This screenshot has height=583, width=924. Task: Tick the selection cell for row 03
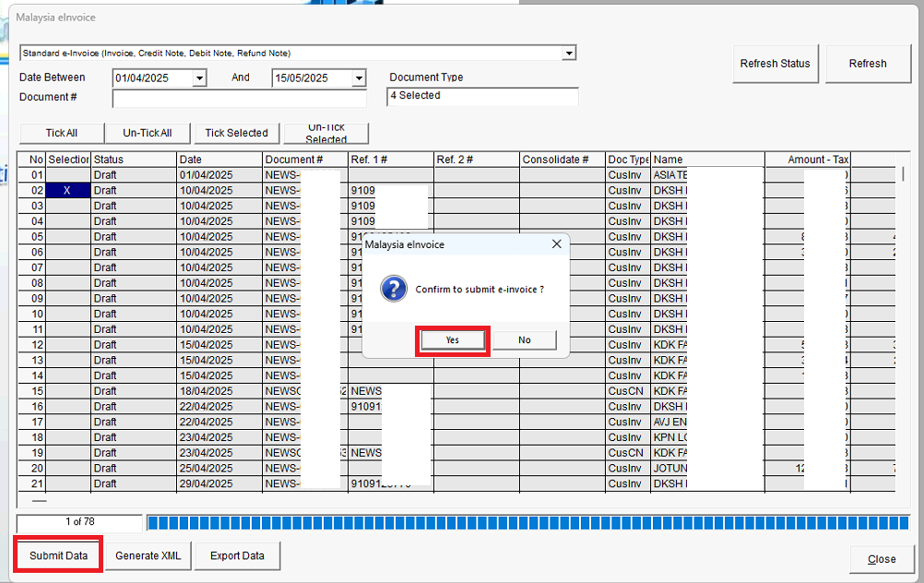(68, 206)
